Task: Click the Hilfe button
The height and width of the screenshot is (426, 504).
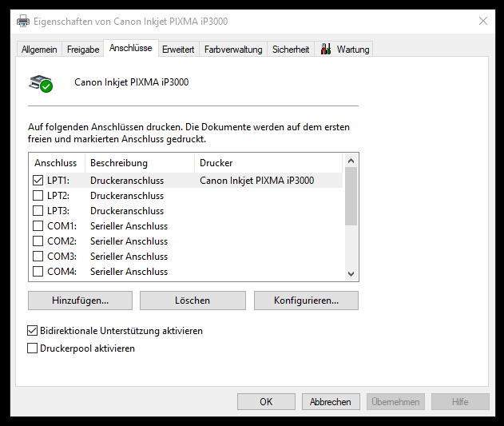Action: tap(460, 401)
